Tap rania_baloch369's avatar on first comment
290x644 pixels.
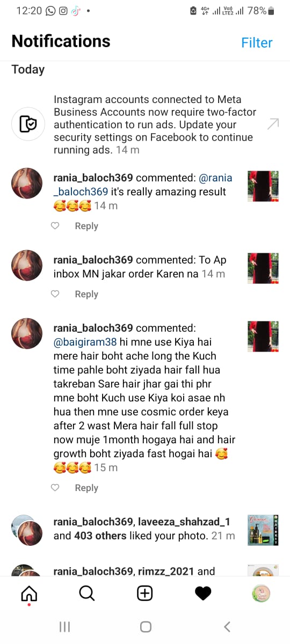tap(27, 183)
